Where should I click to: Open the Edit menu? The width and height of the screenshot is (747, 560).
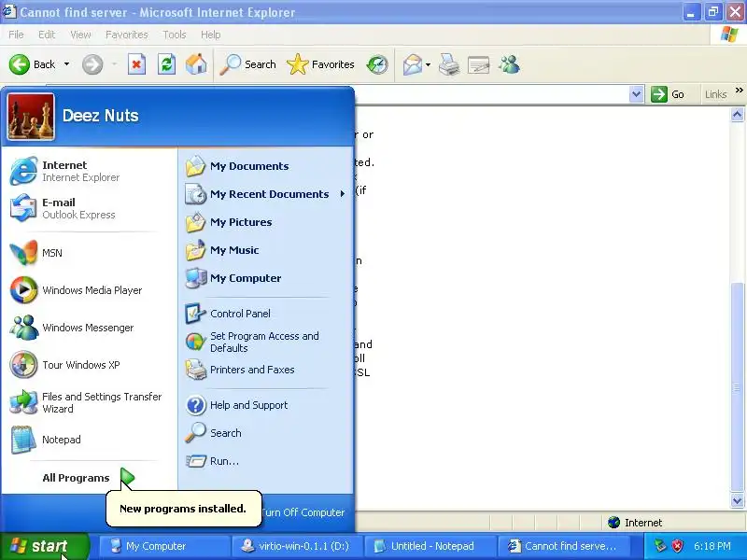click(x=47, y=35)
